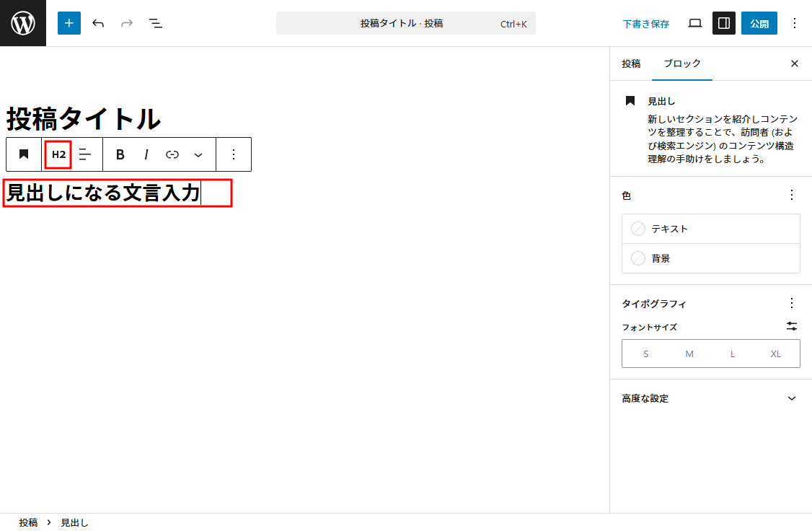The height and width of the screenshot is (531, 812).
Task: Redo the last undone change
Action: [x=127, y=23]
